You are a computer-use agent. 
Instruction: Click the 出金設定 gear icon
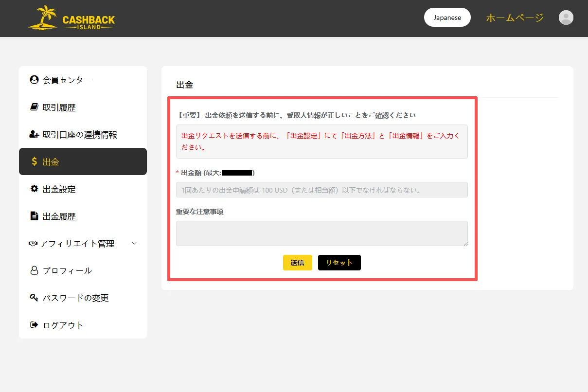pyautogui.click(x=34, y=189)
